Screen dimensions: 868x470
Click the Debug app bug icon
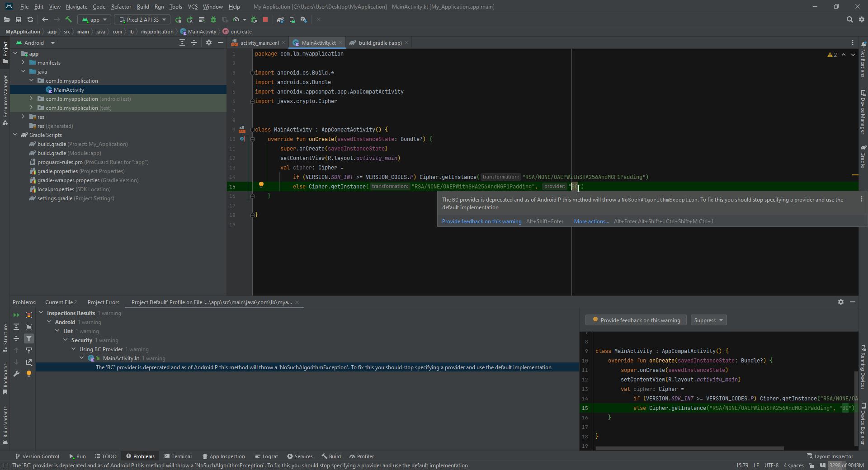[x=213, y=19]
